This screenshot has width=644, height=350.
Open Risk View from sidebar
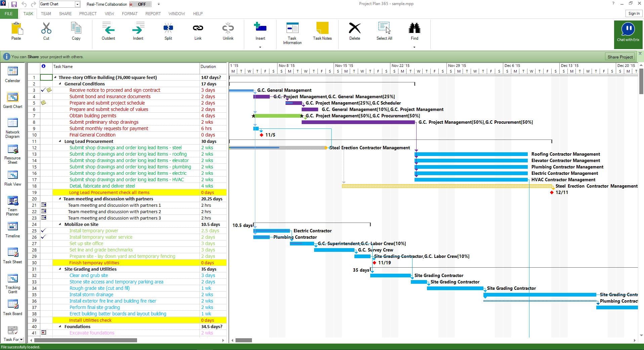click(12, 178)
